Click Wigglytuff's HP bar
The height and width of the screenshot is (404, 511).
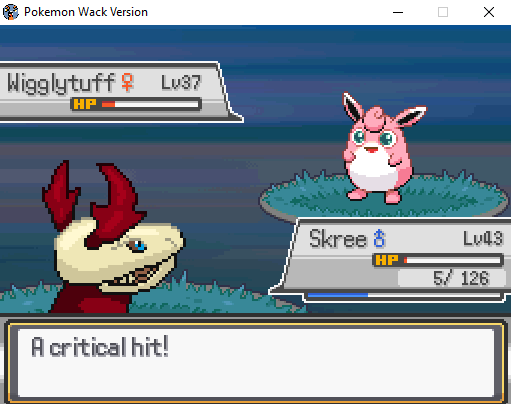[150, 104]
